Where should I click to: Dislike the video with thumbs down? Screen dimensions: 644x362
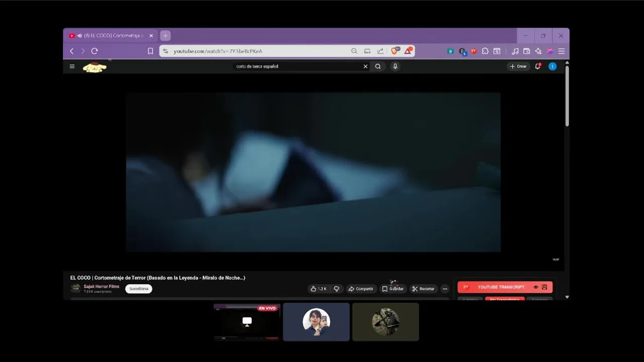tap(337, 289)
